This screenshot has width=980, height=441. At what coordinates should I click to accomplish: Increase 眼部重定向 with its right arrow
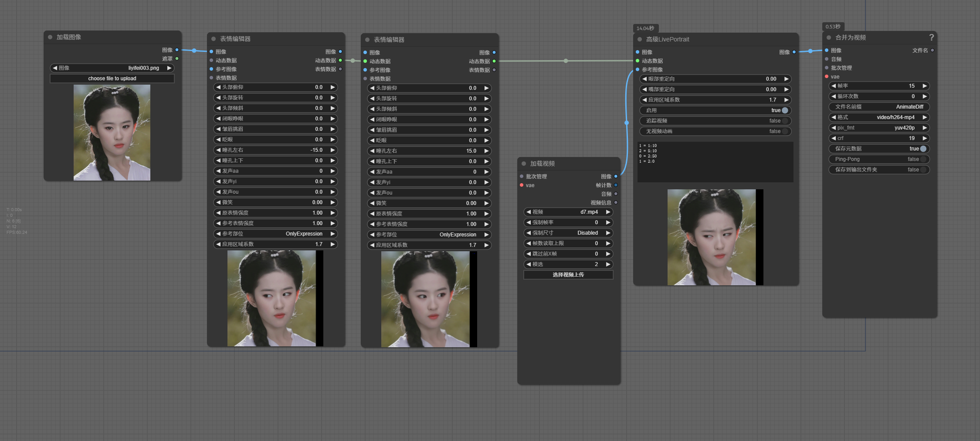[x=786, y=79]
